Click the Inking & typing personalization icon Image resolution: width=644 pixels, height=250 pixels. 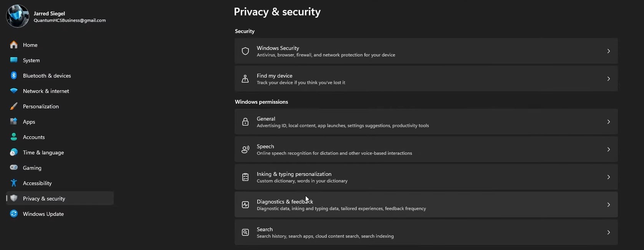245,177
